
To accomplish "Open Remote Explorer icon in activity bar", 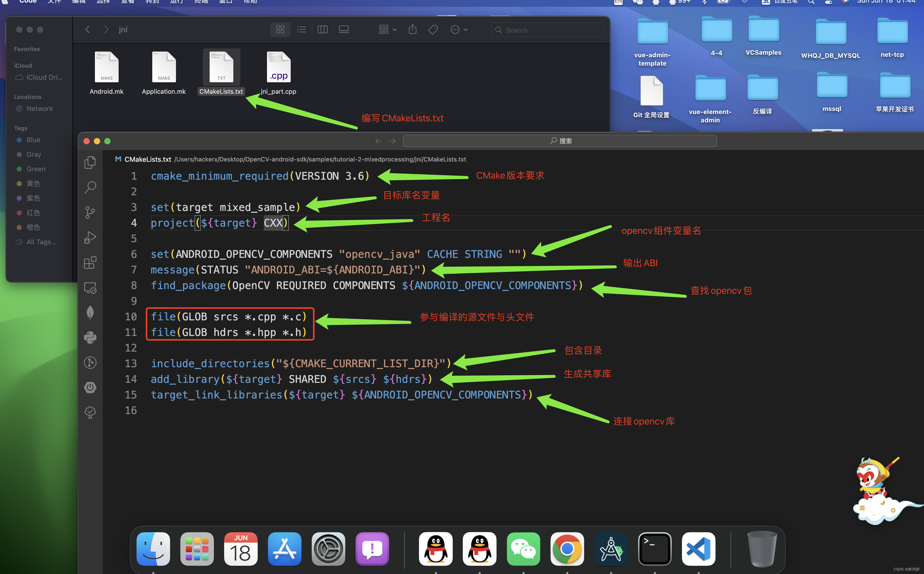I will point(90,288).
